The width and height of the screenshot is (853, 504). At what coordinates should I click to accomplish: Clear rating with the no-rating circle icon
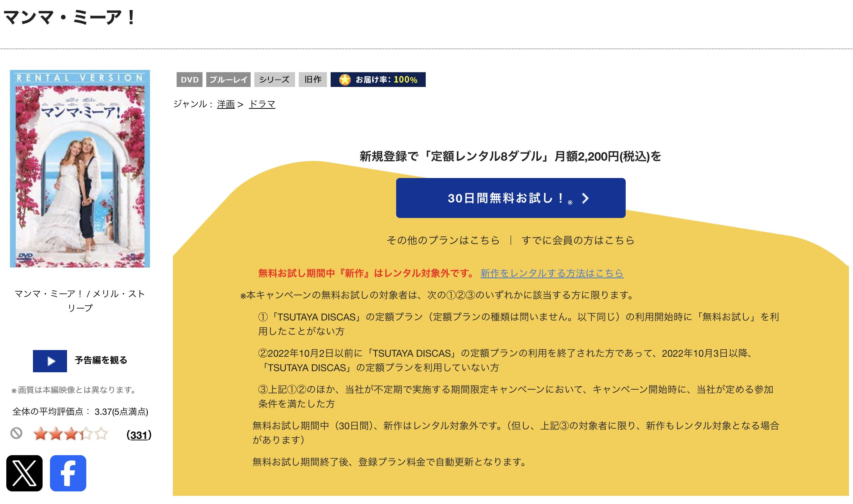click(x=16, y=433)
